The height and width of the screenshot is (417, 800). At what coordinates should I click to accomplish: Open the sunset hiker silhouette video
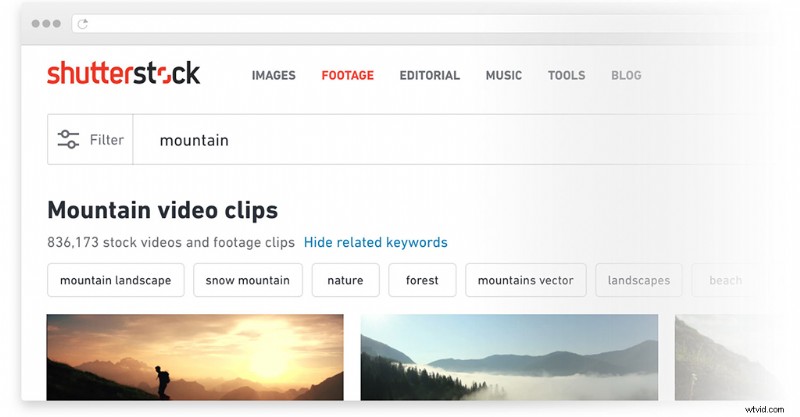tap(195, 357)
